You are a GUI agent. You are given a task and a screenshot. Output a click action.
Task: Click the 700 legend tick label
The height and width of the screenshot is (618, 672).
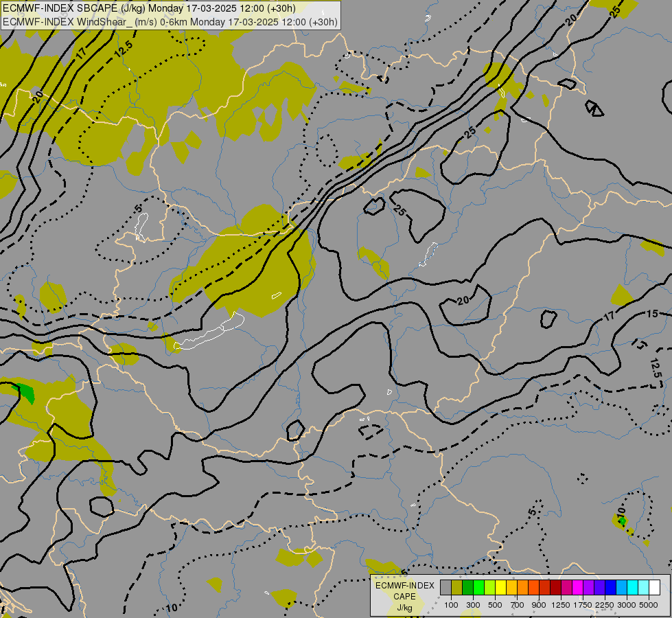[x=518, y=605]
